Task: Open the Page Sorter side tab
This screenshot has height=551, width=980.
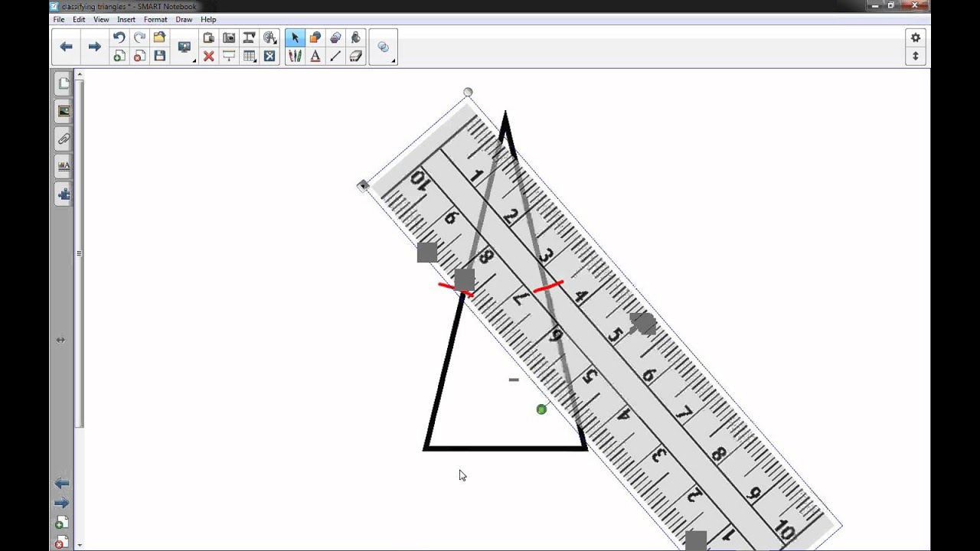Action: coord(64,83)
